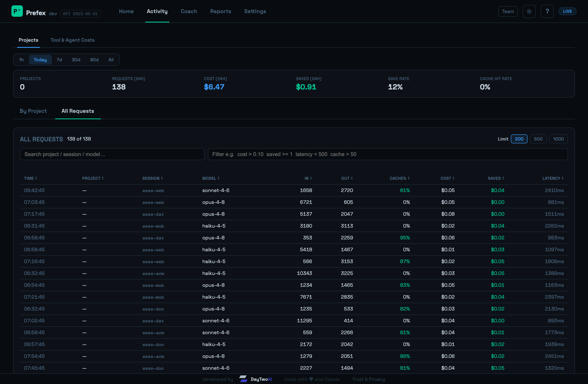
Task: Sort table by COST column
Action: pos(447,178)
